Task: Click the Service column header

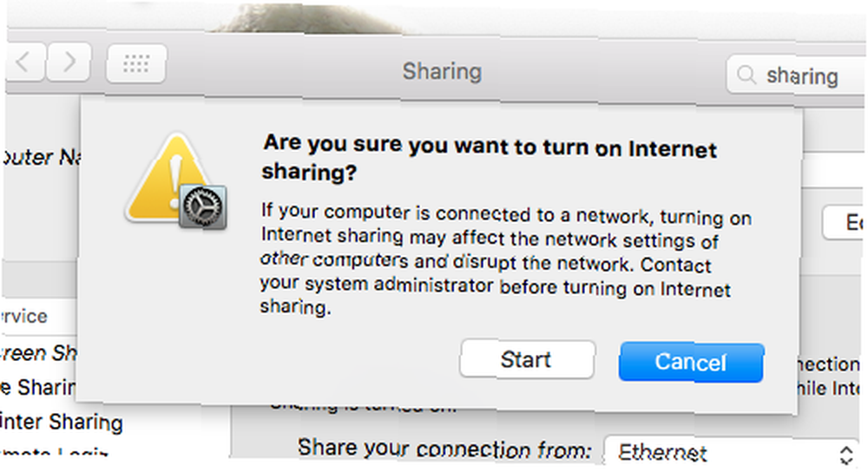Action: click(24, 317)
